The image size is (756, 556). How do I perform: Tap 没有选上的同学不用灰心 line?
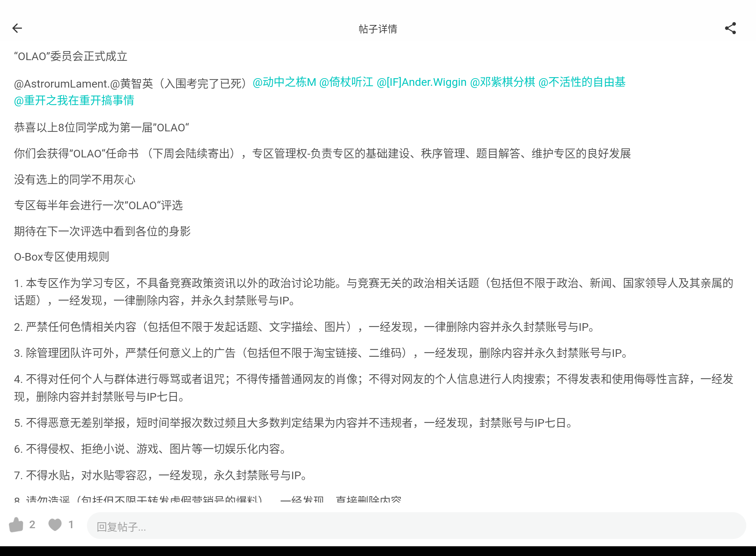[75, 180]
